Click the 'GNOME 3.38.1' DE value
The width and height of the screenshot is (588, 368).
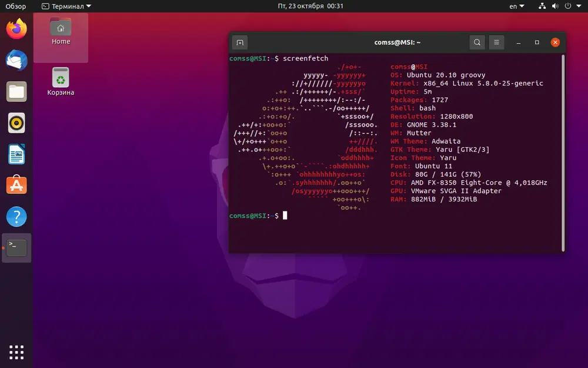click(x=432, y=125)
